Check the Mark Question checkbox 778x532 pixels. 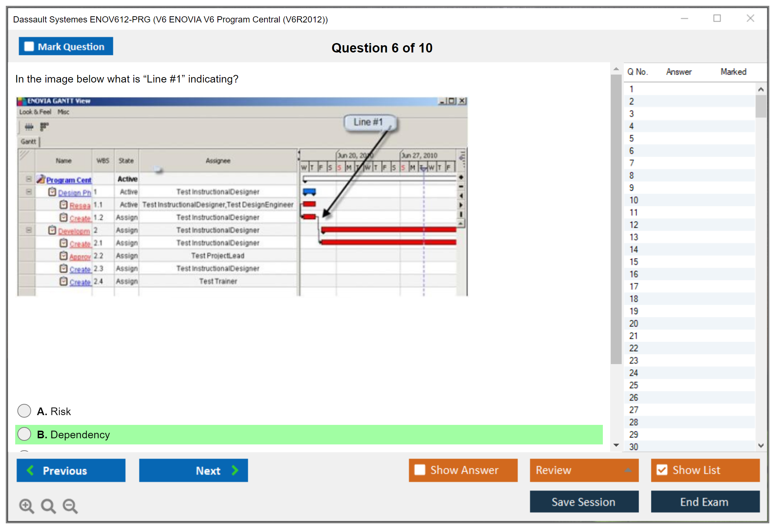tap(29, 46)
